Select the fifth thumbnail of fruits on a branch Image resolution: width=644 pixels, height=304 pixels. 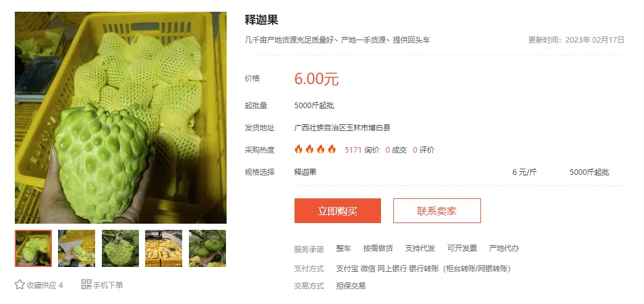[x=207, y=248]
